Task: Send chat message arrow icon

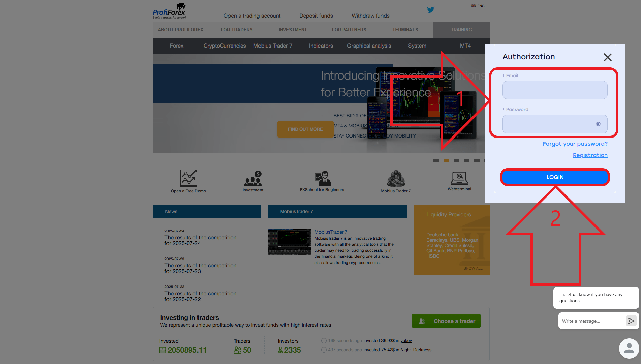Action: pos(631,321)
